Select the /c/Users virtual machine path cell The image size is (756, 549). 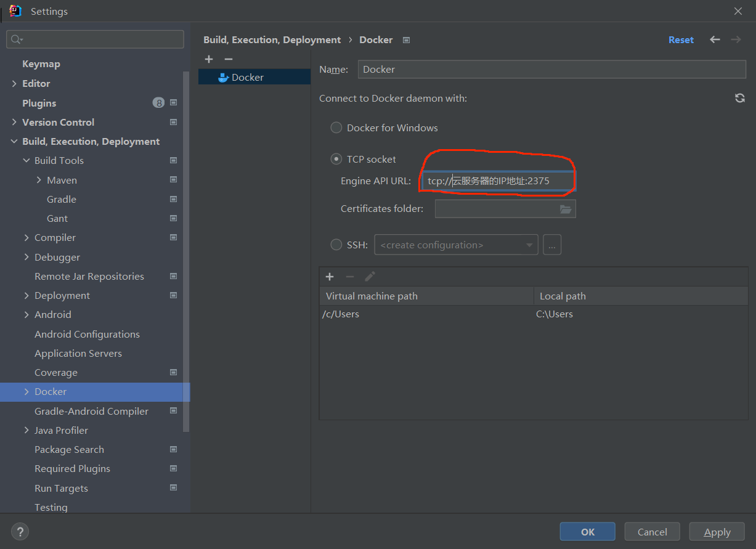coord(427,314)
